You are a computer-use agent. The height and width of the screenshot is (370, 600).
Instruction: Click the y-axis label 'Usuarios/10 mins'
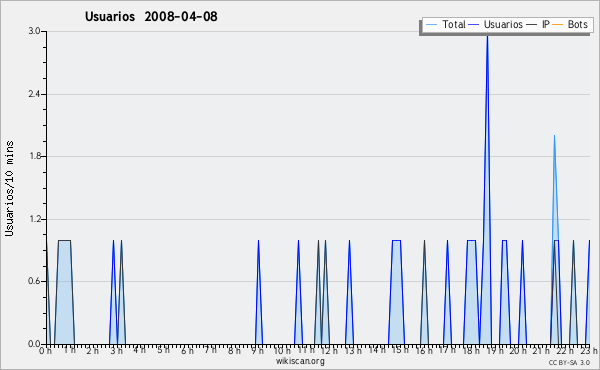point(9,188)
